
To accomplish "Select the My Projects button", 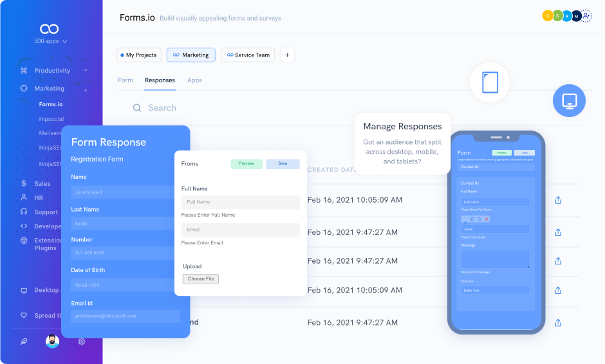I will 139,55.
